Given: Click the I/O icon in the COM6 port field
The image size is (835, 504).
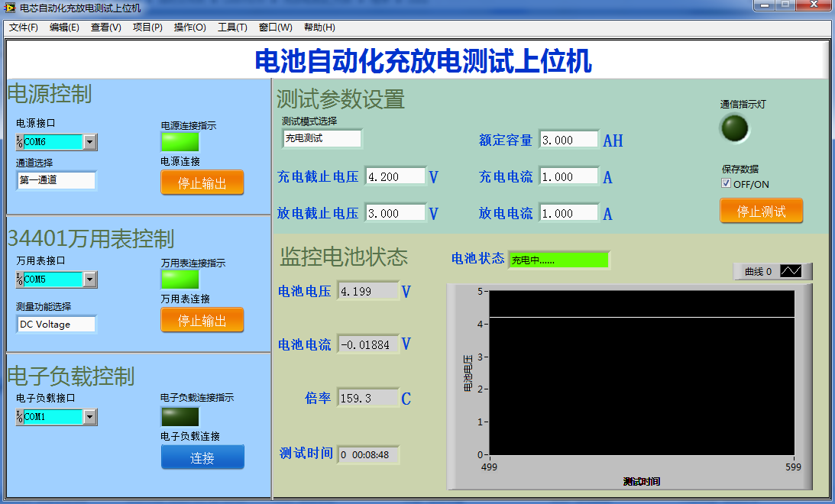Looking at the screenshot, I should pyautogui.click(x=20, y=142).
